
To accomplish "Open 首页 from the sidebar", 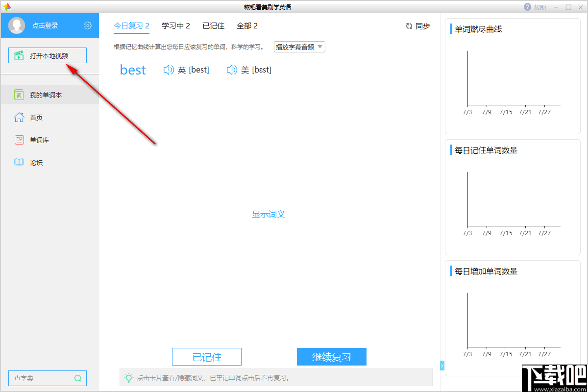I will pos(31,117).
